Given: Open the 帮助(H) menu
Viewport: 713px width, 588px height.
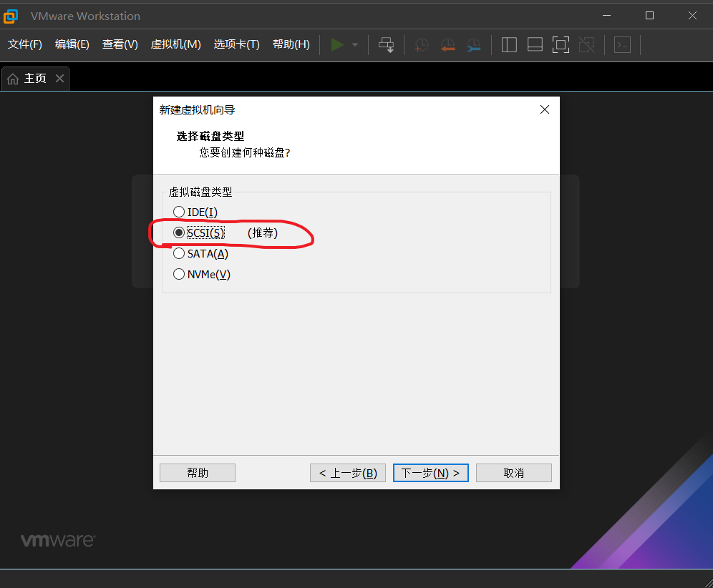Looking at the screenshot, I should [291, 44].
